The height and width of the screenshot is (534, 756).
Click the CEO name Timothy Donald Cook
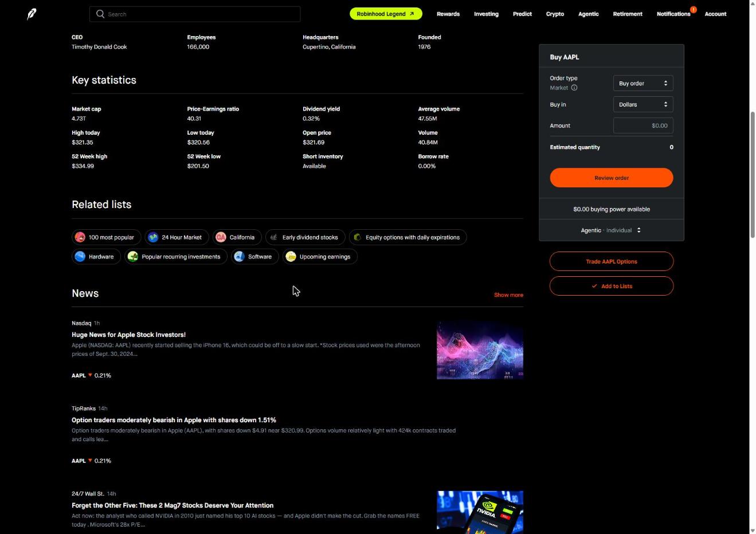click(x=99, y=47)
